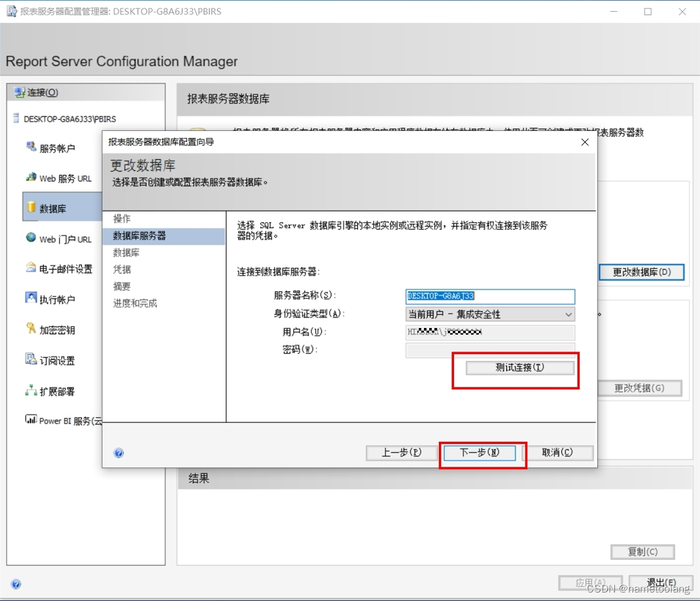The height and width of the screenshot is (601, 700).
Task: Open the 订阅设置 (Subscription Settings) icon
Action: tap(31, 359)
